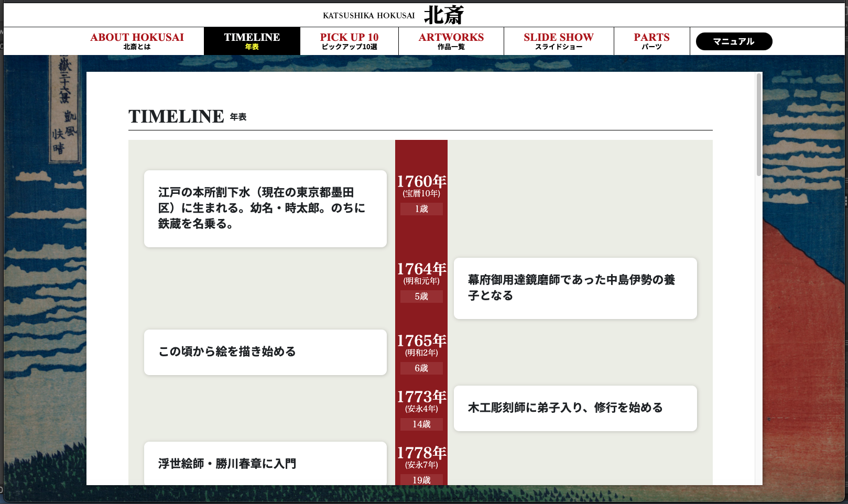The height and width of the screenshot is (504, 848).
Task: Click the 浮世絵師・勝川春章に入門 card
Action: (x=265, y=463)
